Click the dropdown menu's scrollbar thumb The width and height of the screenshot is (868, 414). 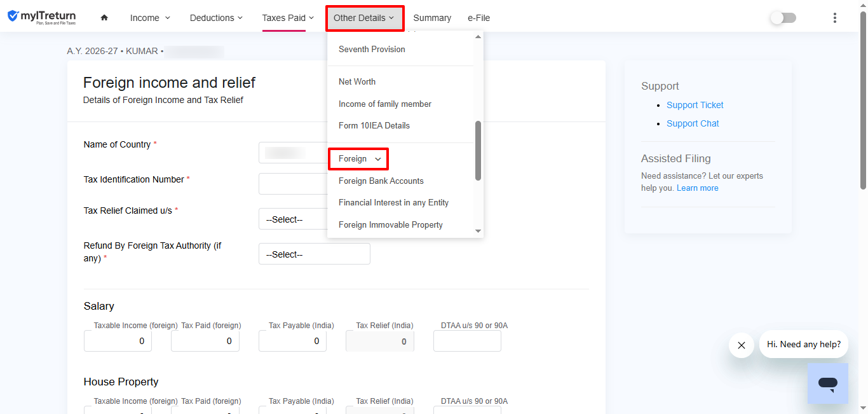pyautogui.click(x=478, y=151)
